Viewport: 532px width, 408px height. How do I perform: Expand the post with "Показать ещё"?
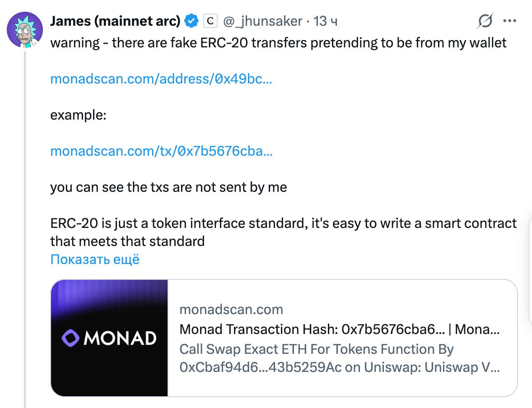(x=94, y=259)
